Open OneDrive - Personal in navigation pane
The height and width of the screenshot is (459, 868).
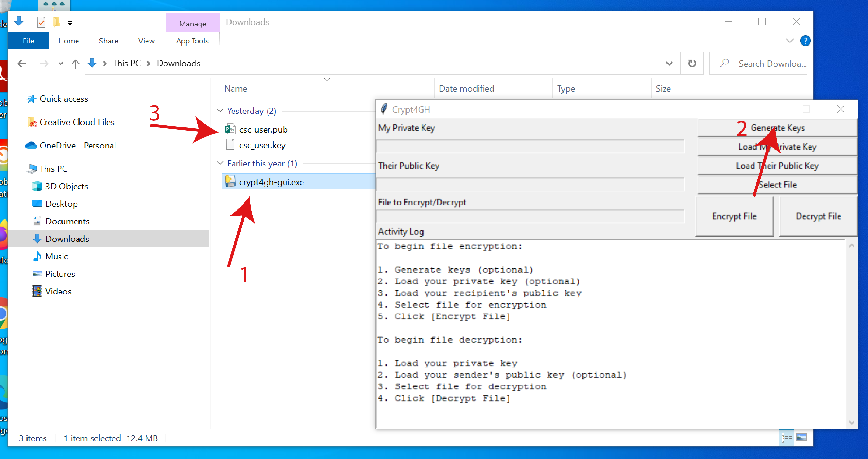(x=77, y=145)
